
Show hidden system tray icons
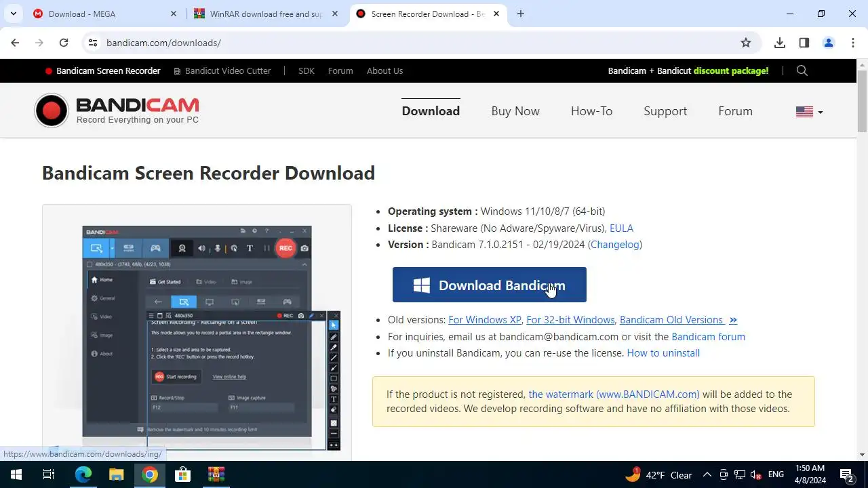(707, 475)
